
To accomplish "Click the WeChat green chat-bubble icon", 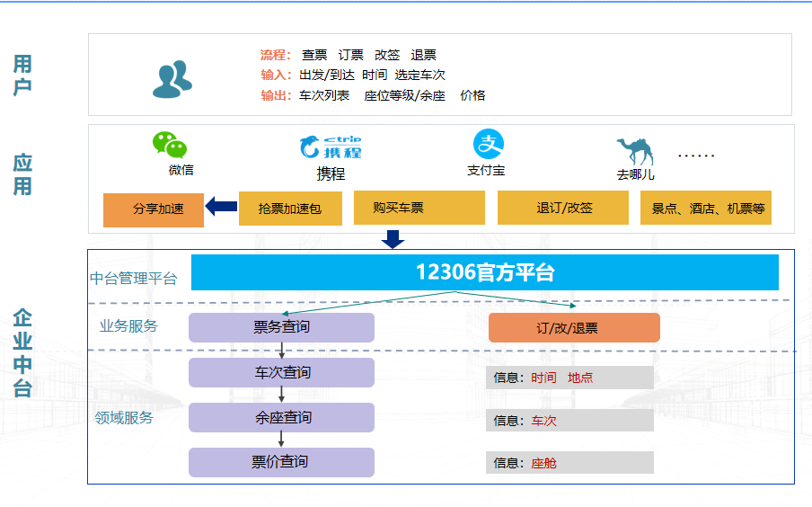I will click(170, 145).
